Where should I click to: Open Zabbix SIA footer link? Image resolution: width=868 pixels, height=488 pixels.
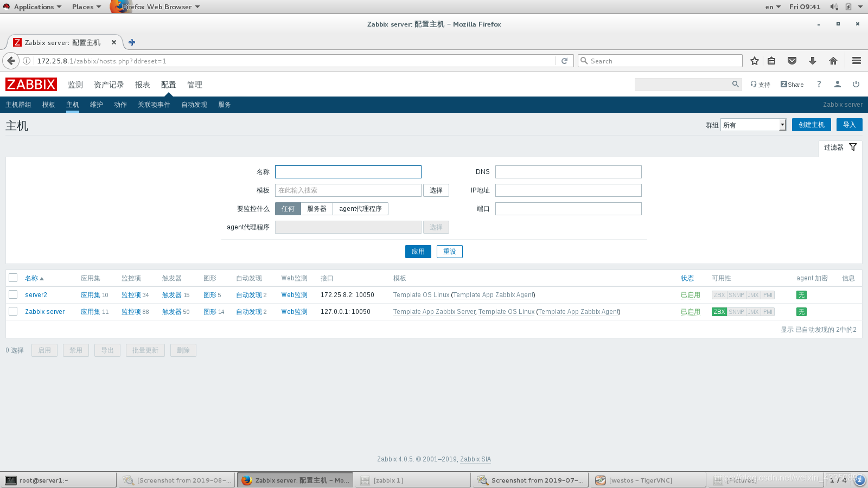tap(476, 459)
